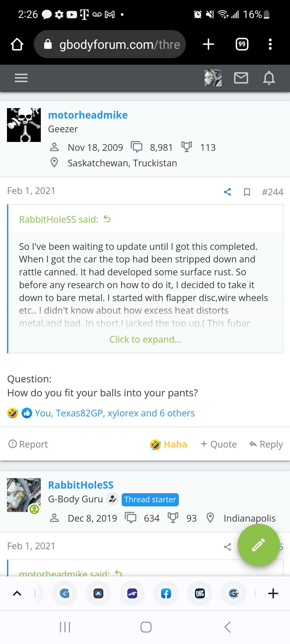
Task: Tap the gbodyforum.com address bar
Action: click(x=110, y=44)
